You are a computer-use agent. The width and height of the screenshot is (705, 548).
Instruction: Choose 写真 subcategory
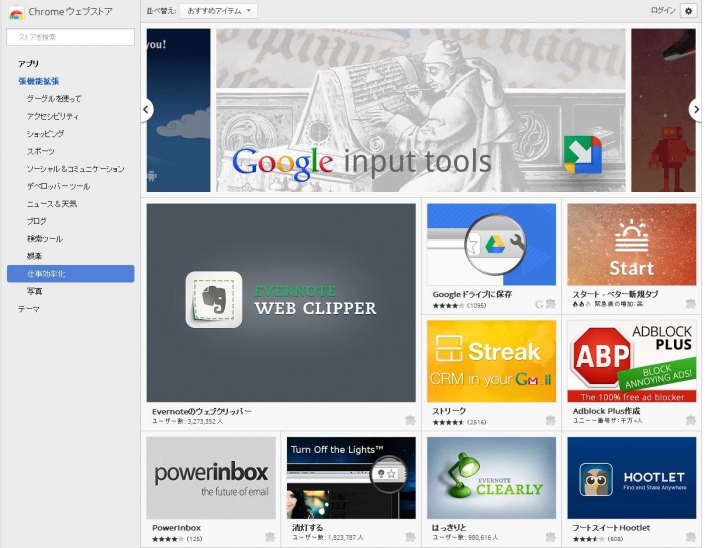34,291
